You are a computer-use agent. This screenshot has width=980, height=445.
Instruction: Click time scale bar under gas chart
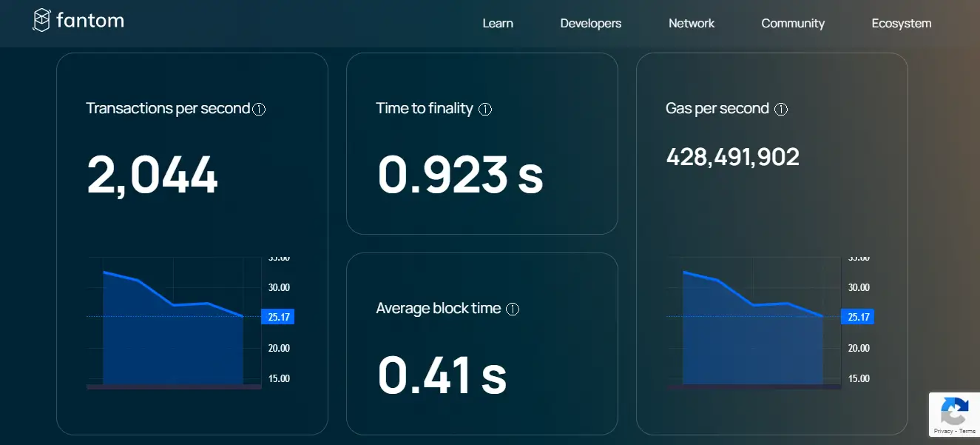pos(754,387)
